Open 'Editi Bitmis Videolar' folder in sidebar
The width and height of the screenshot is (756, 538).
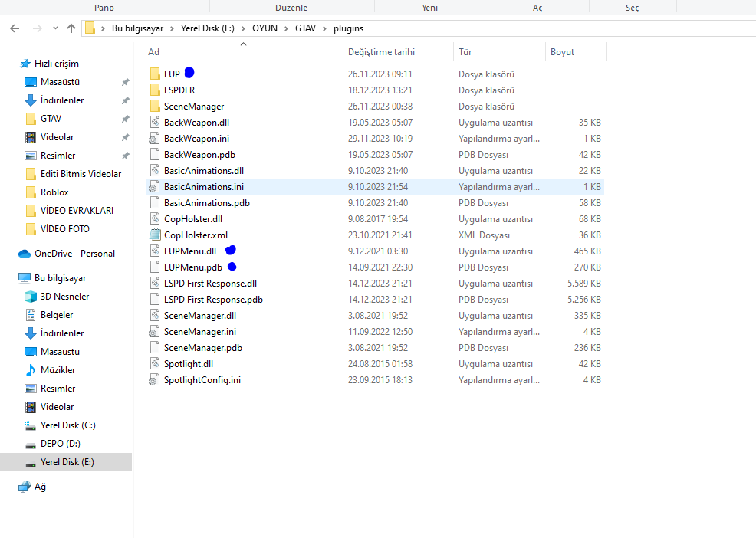tap(81, 173)
